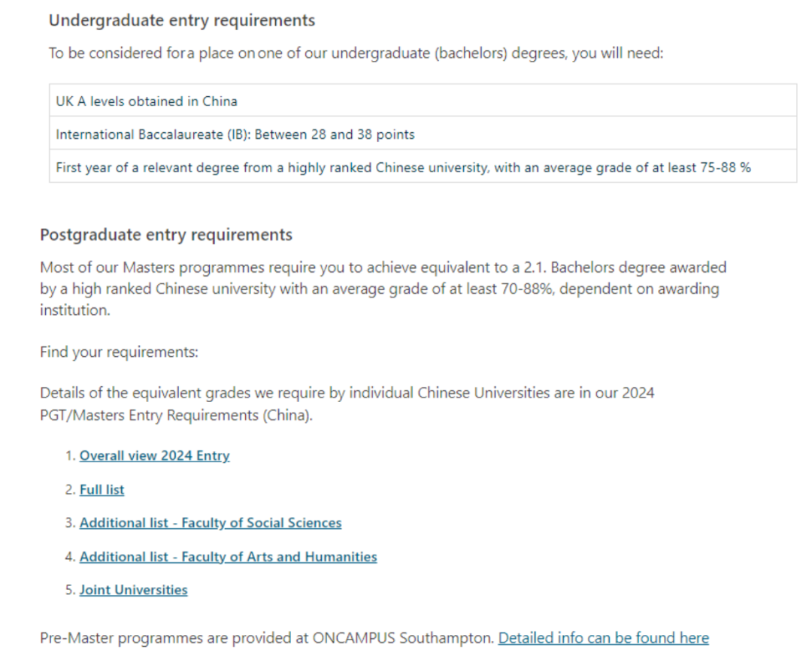Open Additional list Faculty of Social Sciences

pyautogui.click(x=211, y=523)
